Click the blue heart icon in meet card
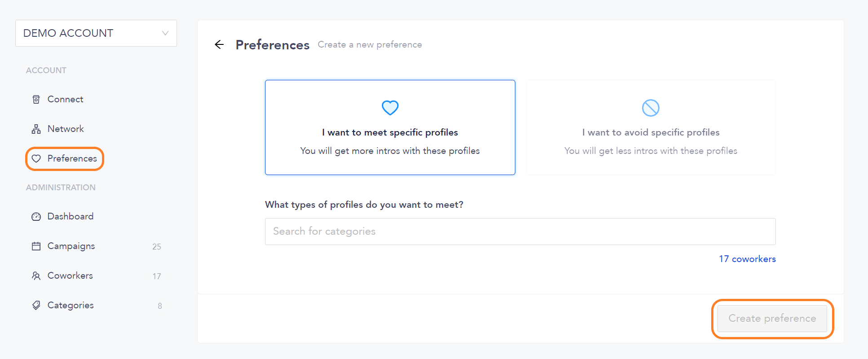This screenshot has width=868, height=359. pos(390,108)
